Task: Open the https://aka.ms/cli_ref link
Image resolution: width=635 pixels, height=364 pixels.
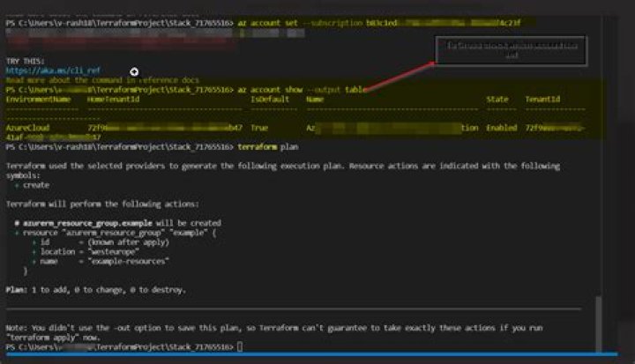Action: point(53,71)
